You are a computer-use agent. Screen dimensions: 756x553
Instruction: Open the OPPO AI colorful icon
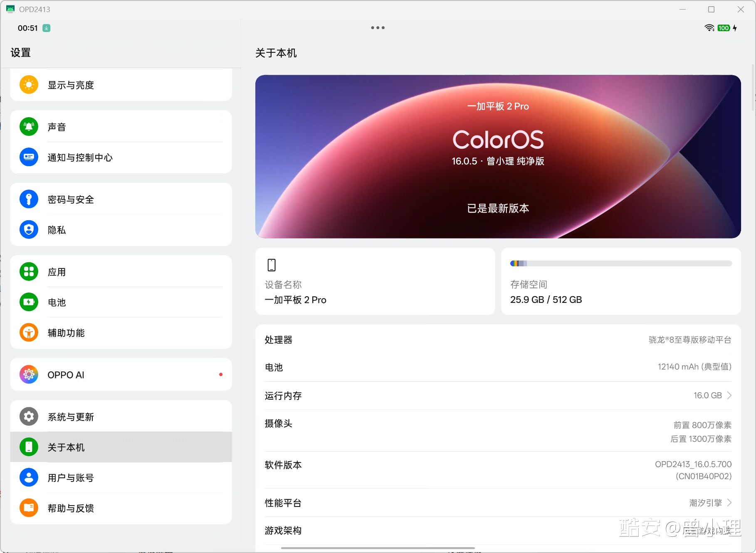[29, 374]
